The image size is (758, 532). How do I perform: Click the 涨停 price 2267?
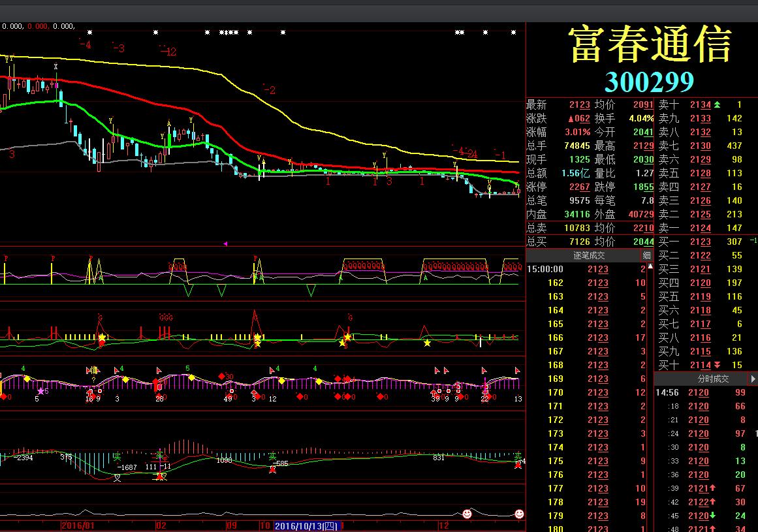579,187
